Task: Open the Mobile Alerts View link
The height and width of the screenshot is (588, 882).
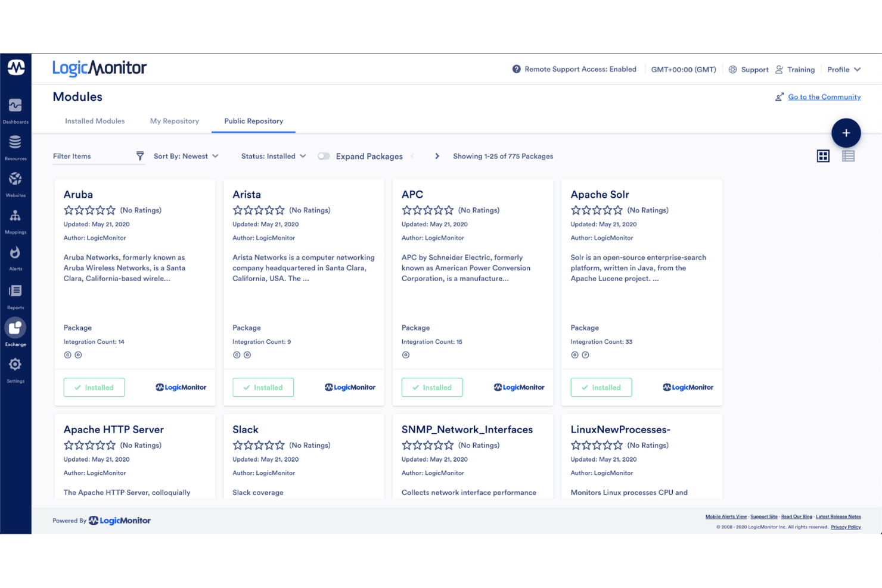Action: [726, 517]
